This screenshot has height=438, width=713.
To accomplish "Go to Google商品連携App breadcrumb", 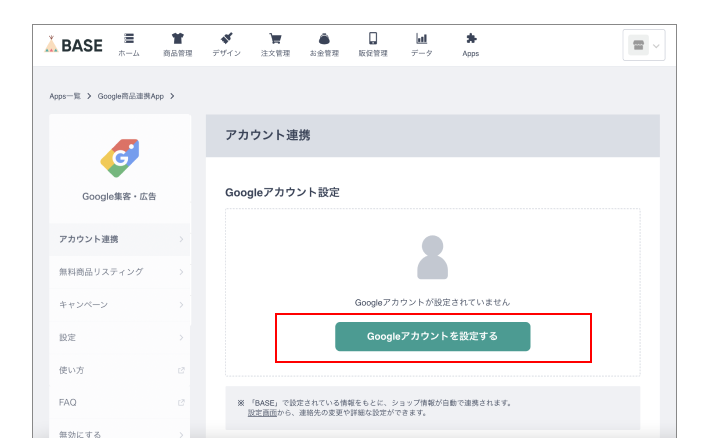I will pyautogui.click(x=131, y=96).
